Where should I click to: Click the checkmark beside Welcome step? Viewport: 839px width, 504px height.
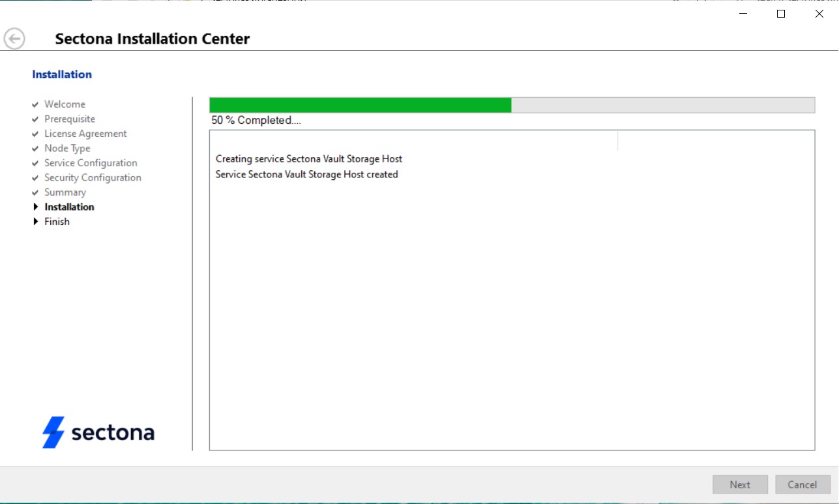(35, 104)
